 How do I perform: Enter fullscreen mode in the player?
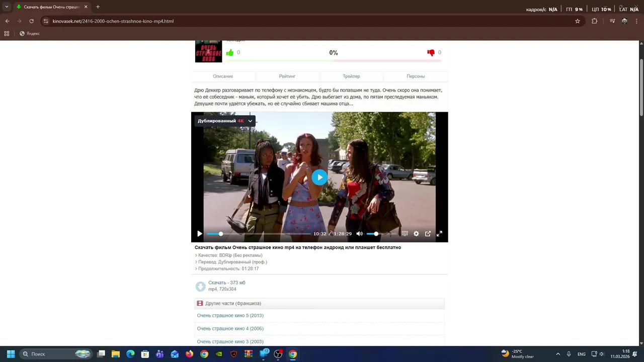click(x=439, y=234)
